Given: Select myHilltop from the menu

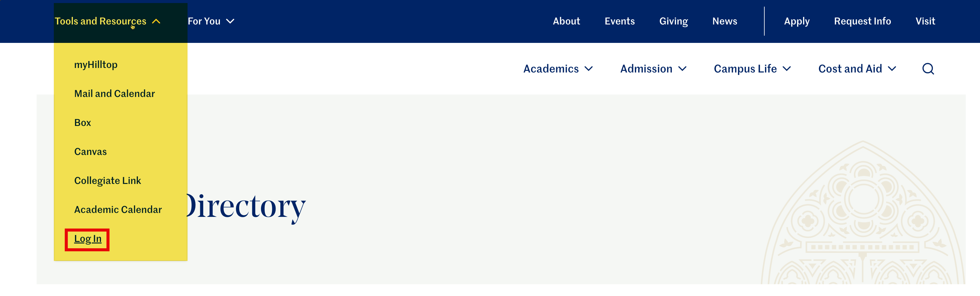Looking at the screenshot, I should (x=96, y=65).
